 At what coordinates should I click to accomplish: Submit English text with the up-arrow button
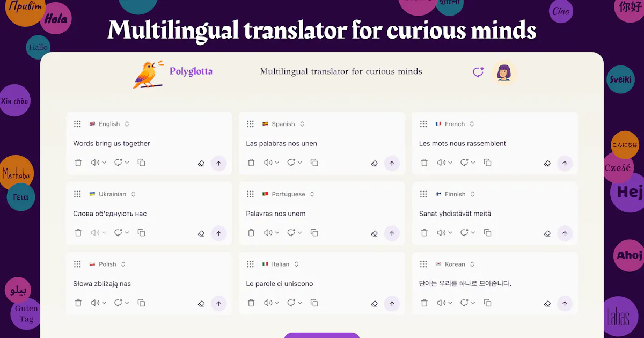pos(218,164)
